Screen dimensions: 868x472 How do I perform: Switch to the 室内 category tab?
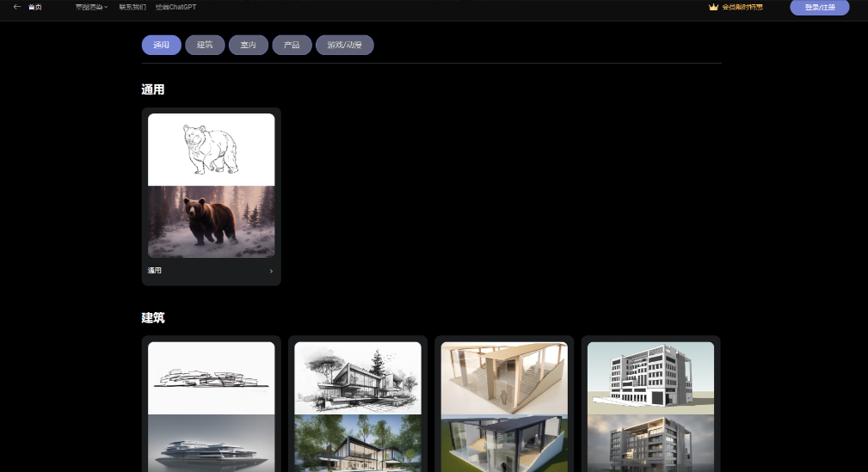click(x=248, y=45)
